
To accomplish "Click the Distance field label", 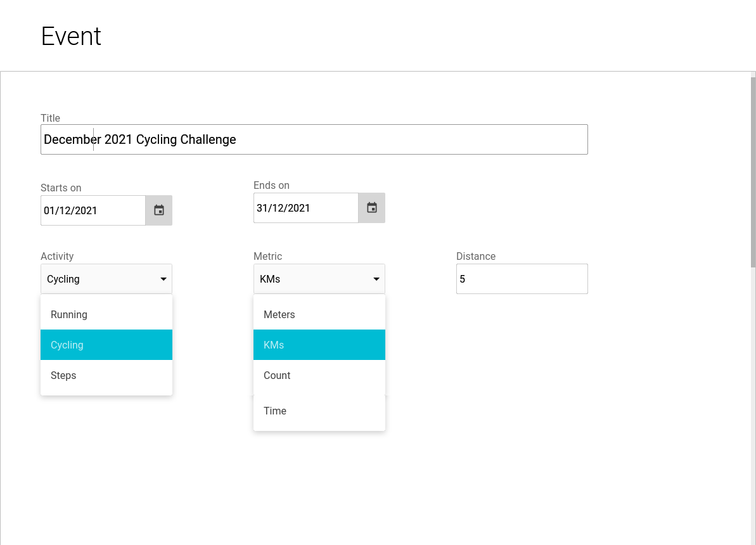I will (476, 256).
